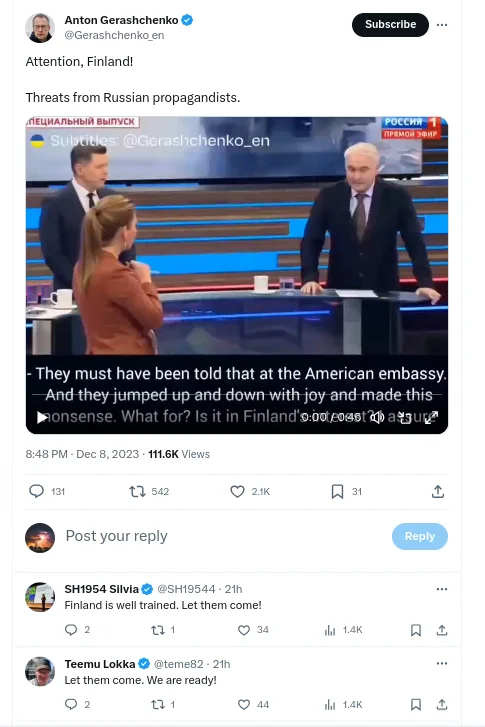Click reply icon on main tweet
The image size is (485, 727).
[37, 491]
